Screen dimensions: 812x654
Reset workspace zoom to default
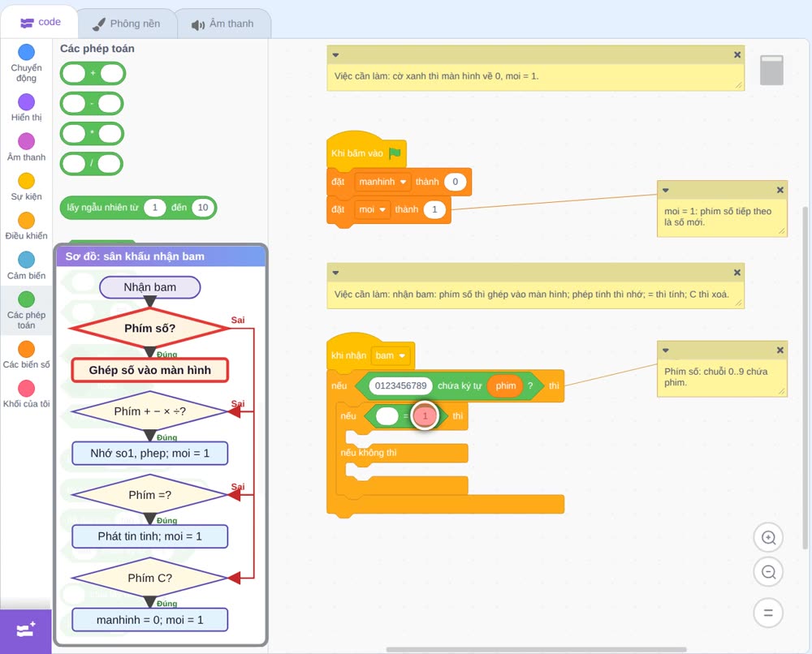[768, 613]
